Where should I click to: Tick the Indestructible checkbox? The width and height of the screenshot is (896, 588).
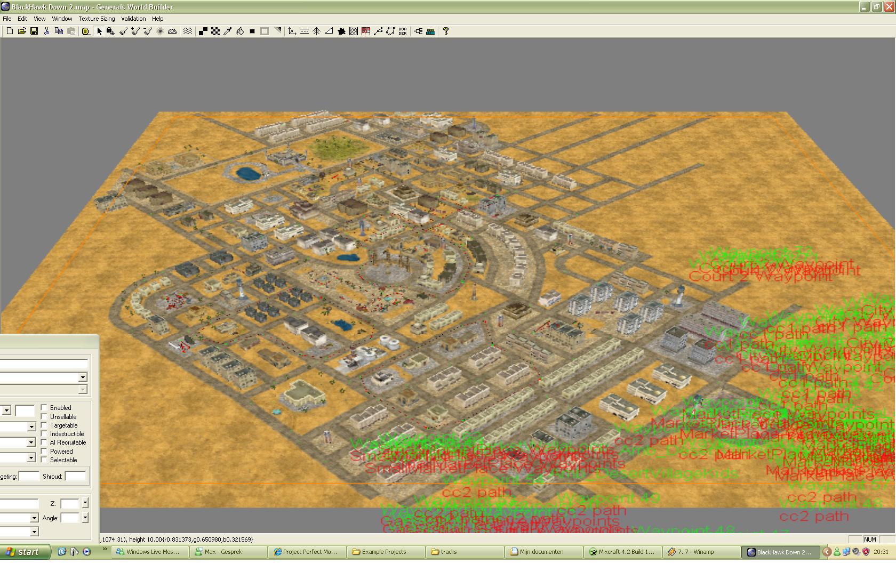pyautogui.click(x=44, y=434)
